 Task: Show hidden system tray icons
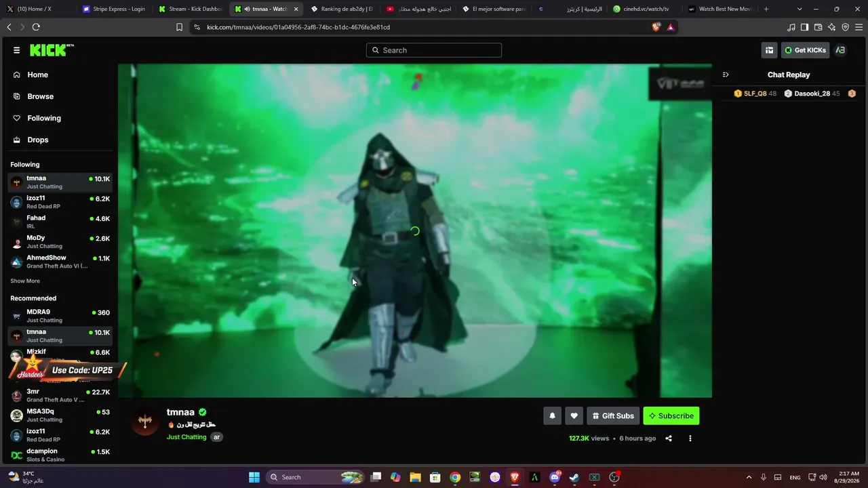point(749,477)
